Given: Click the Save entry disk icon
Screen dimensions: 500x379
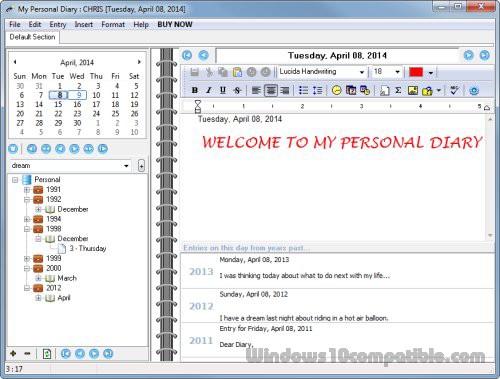Looking at the screenshot, I should [195, 72].
